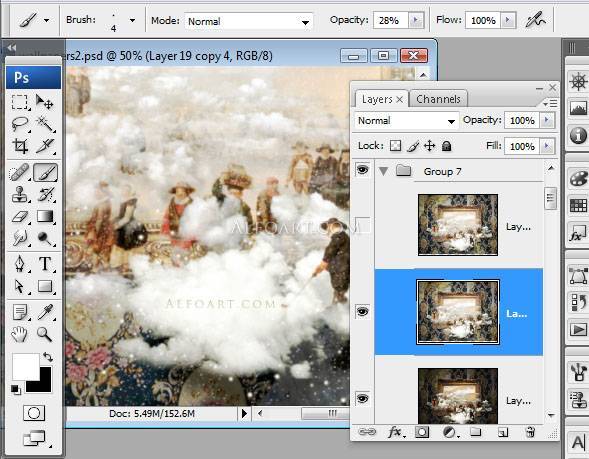Screen dimensions: 589x459
Task: Select the Hand tool
Action: [20, 334]
